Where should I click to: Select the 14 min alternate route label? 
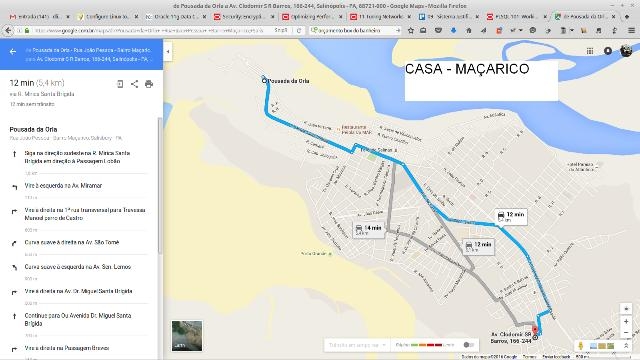point(369,230)
